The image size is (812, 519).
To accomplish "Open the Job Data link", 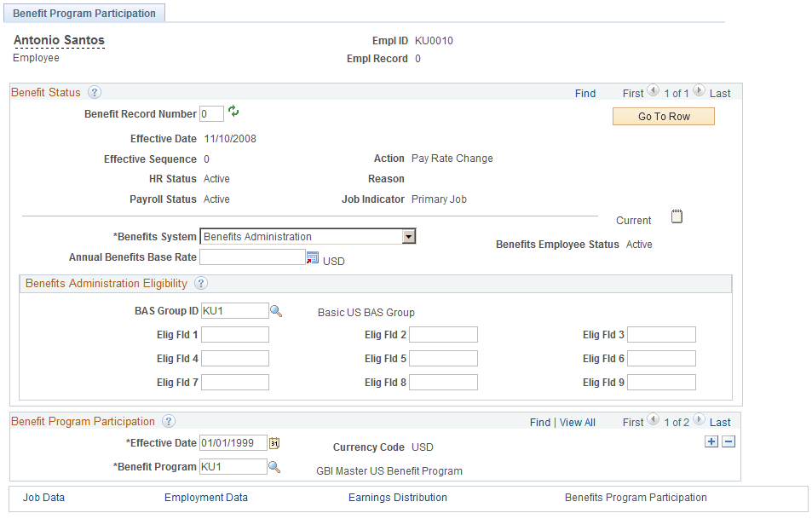I will click(43, 497).
